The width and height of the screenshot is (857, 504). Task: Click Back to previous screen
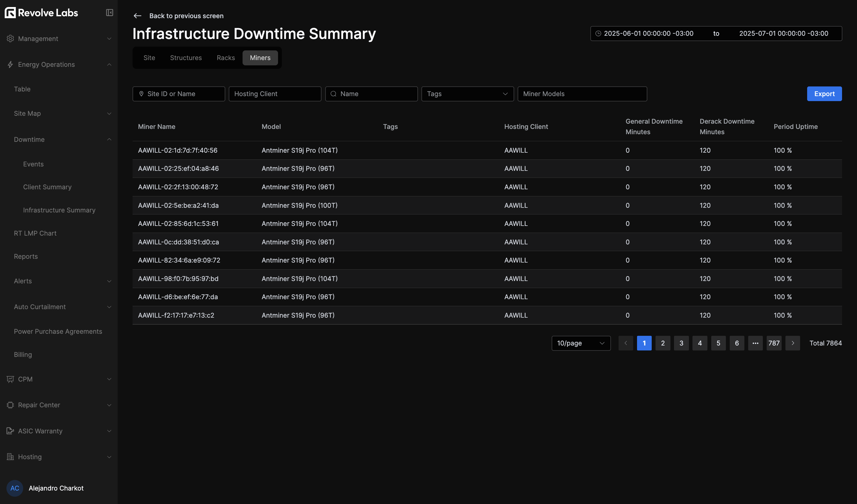(186, 16)
